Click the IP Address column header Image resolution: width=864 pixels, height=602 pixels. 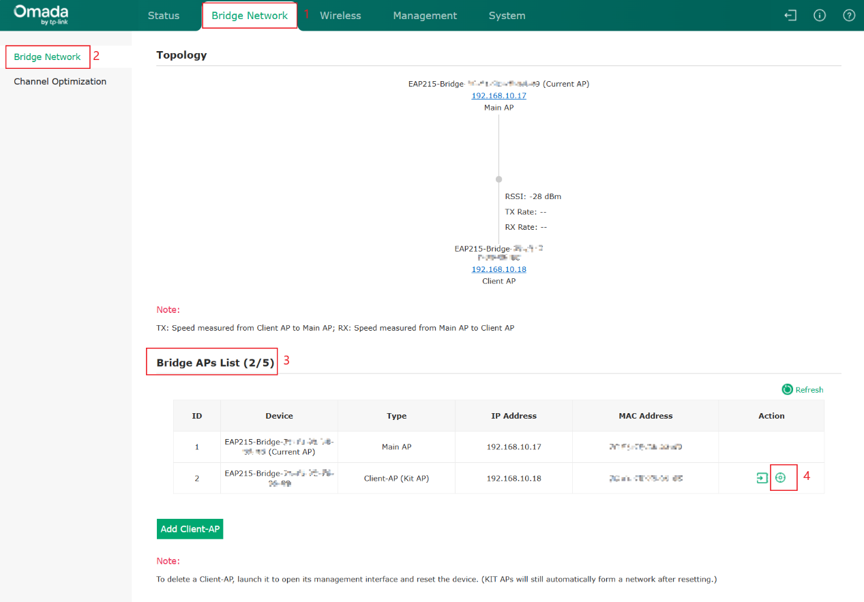tap(514, 416)
